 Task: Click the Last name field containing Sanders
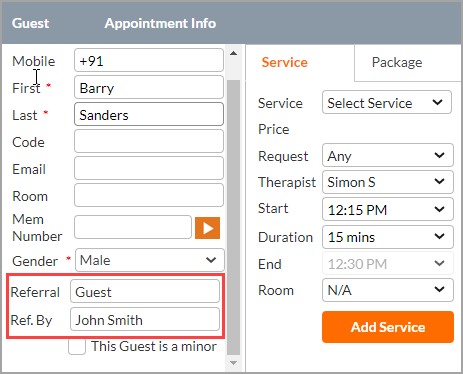(x=149, y=114)
